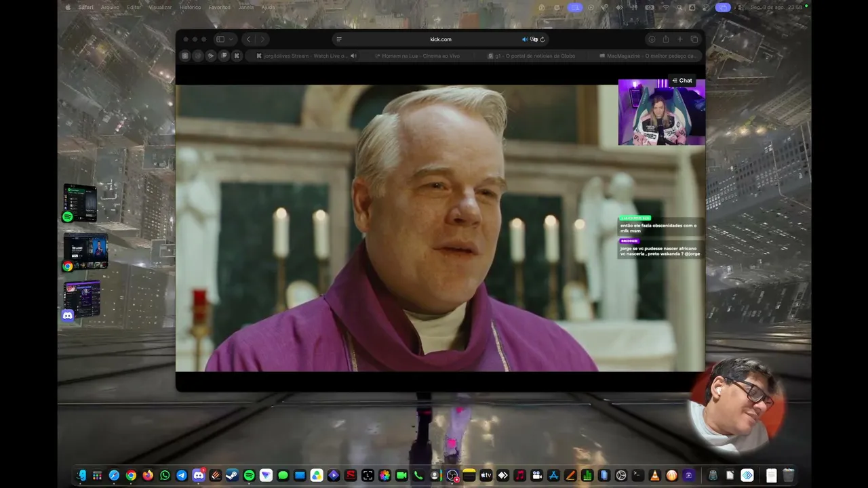
Task: Open Safari from the Dock
Action: pos(114,476)
